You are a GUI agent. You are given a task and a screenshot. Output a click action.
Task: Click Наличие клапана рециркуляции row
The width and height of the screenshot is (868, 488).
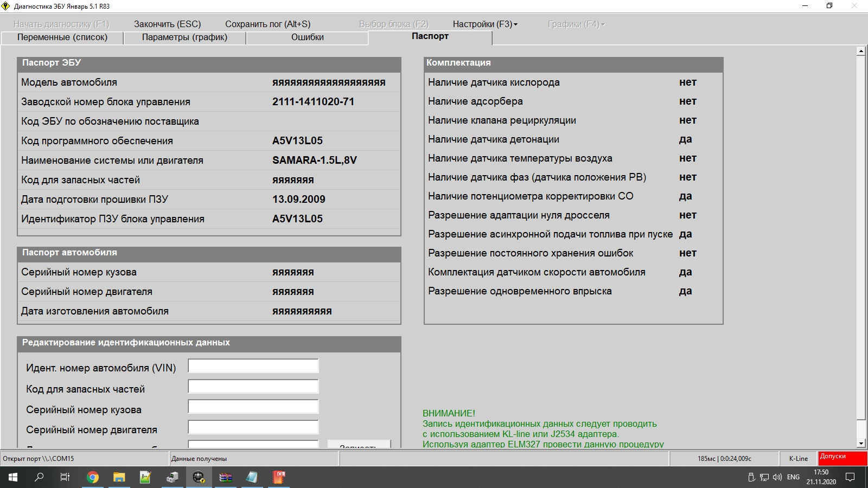(x=573, y=120)
